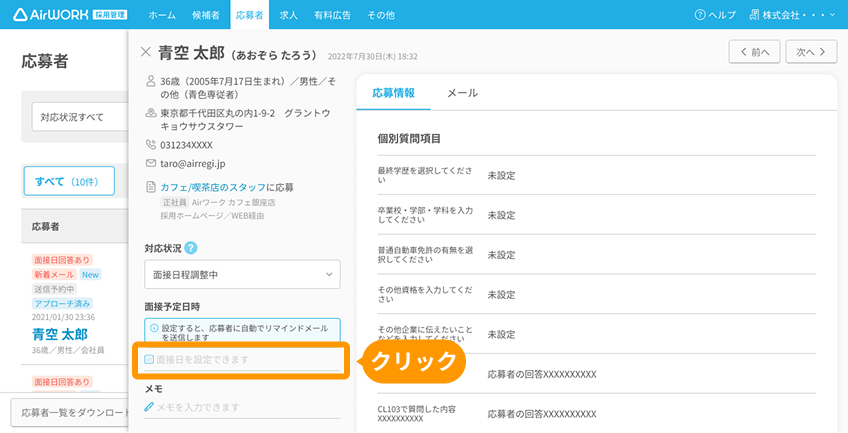
Task: Click the 面接日回答あり tag on 青空 太郎
Action: tap(62, 260)
